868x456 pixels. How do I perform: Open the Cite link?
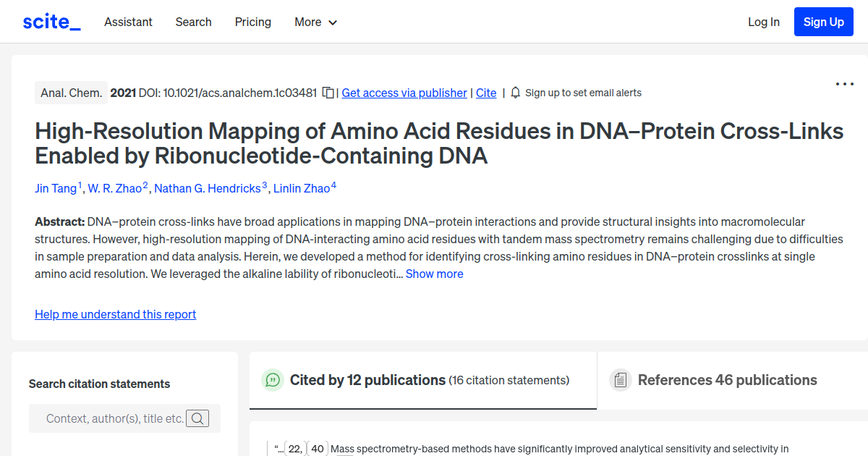tap(485, 93)
